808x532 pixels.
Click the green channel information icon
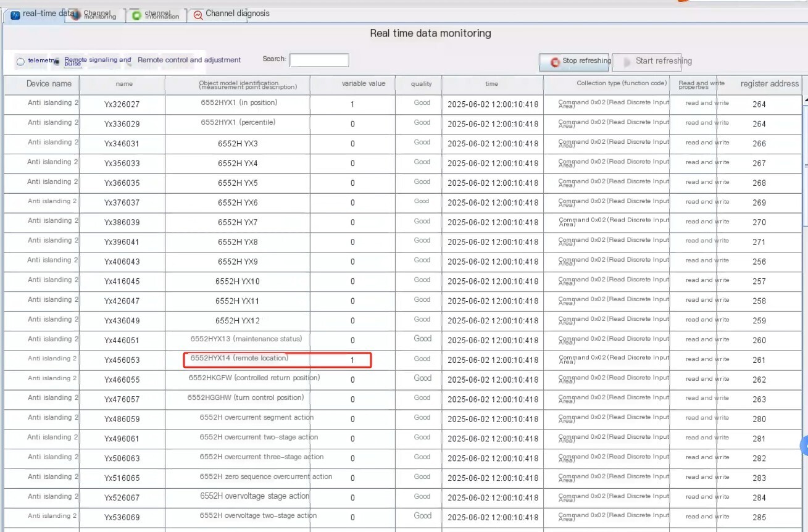pos(136,15)
